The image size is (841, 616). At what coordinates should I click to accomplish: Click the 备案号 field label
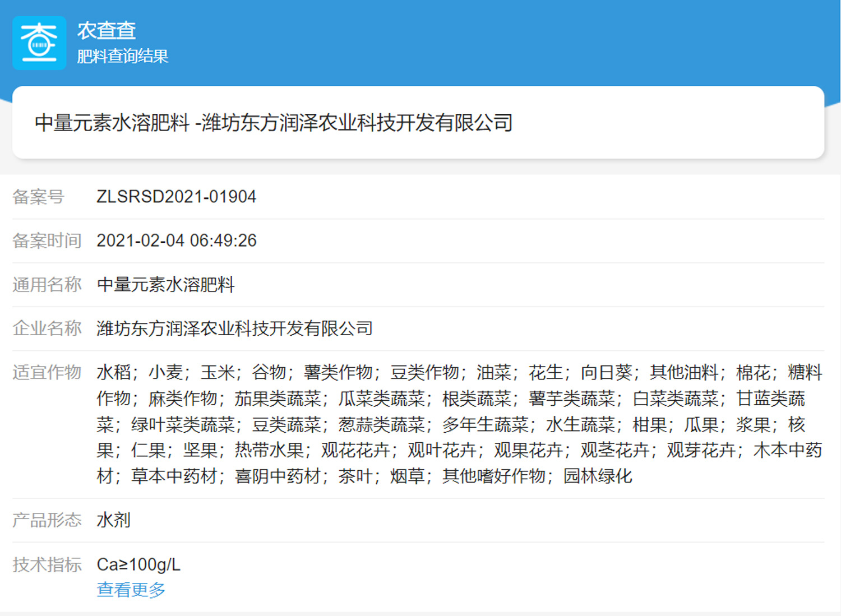coord(38,197)
